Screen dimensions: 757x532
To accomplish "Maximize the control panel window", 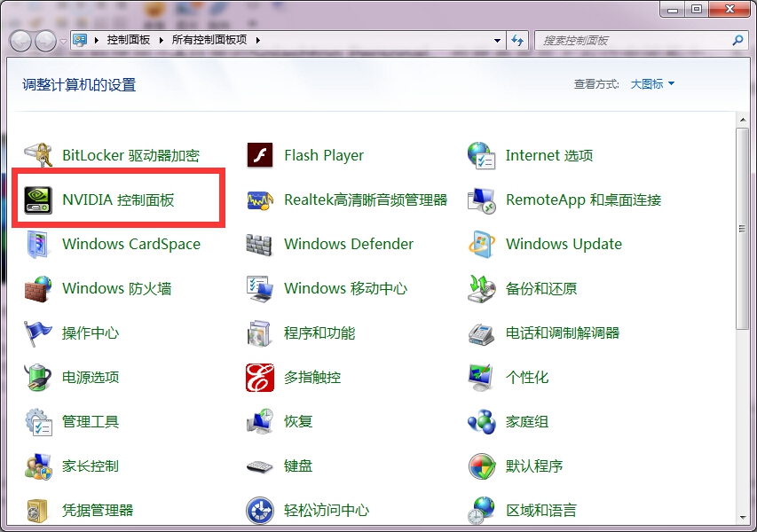I will pos(696,10).
